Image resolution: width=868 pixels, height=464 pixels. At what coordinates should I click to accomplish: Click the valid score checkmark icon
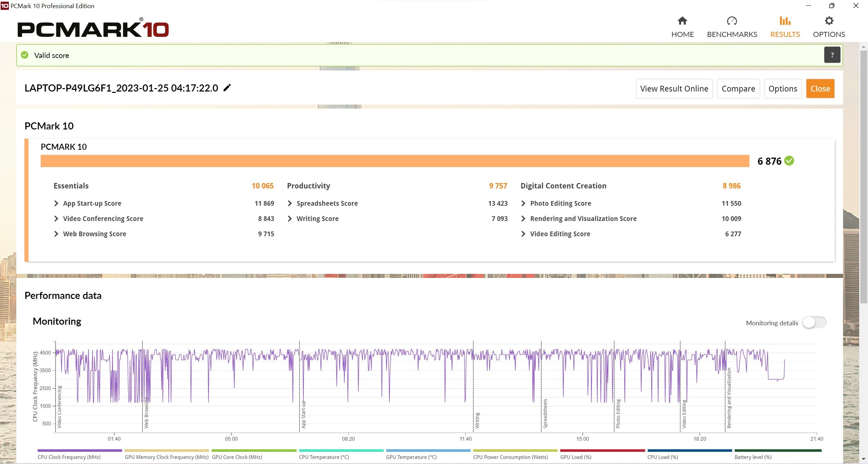point(26,55)
